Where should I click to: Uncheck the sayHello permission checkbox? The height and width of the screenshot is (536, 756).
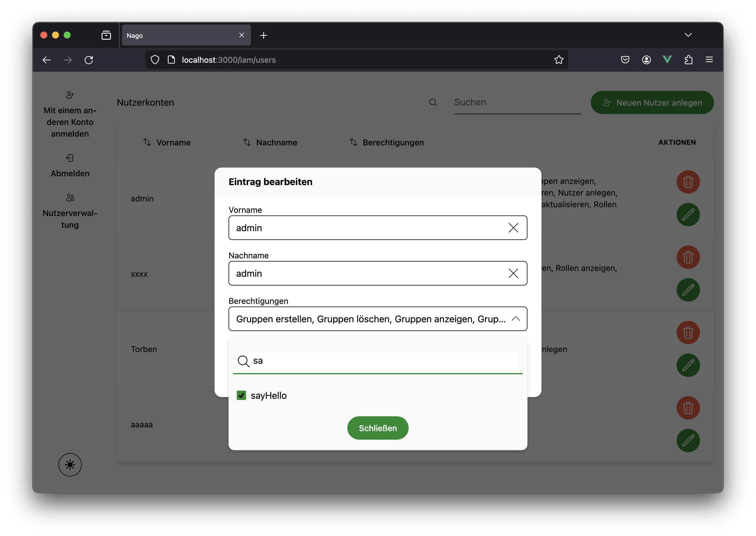(241, 395)
